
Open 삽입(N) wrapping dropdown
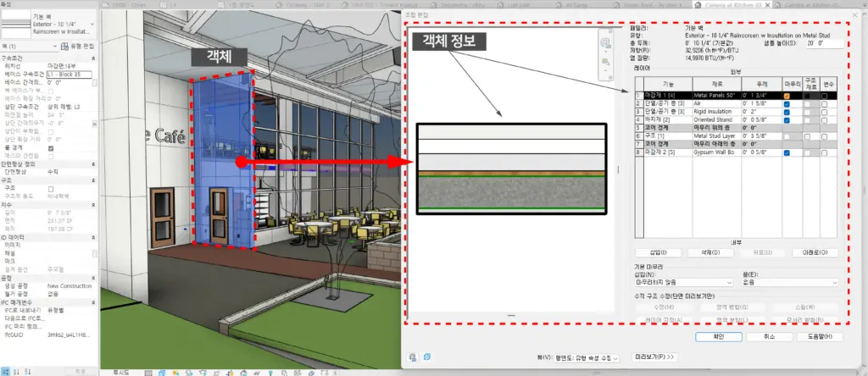[x=684, y=283]
